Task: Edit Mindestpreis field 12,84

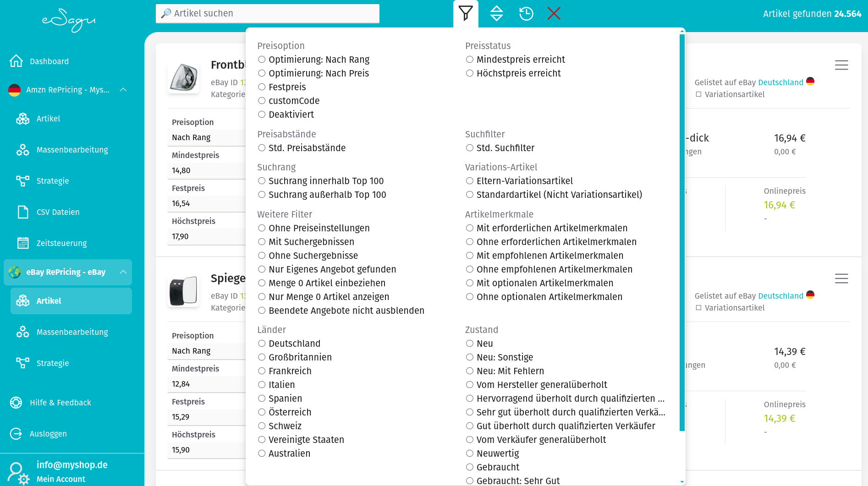Action: click(206, 384)
